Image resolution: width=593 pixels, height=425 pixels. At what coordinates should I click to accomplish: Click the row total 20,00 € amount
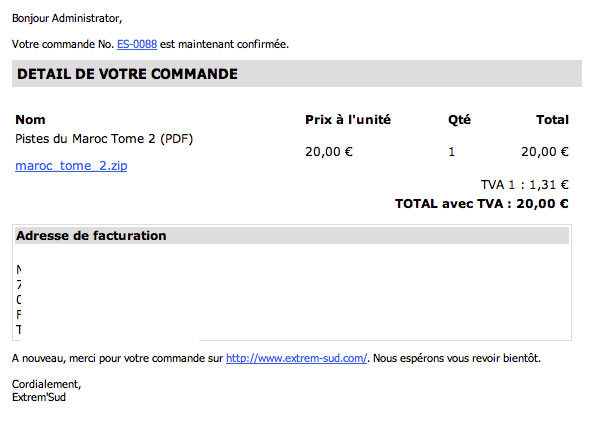point(545,152)
